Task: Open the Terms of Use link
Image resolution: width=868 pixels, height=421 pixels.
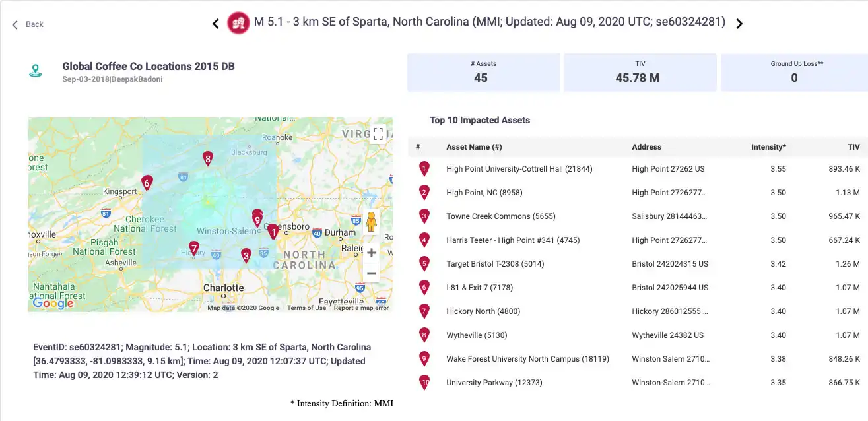Action: click(306, 308)
